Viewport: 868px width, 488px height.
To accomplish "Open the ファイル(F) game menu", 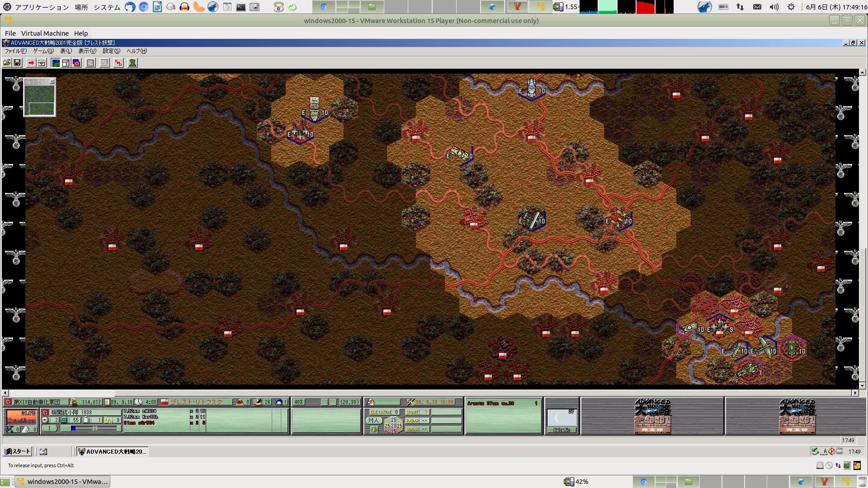I will point(15,51).
